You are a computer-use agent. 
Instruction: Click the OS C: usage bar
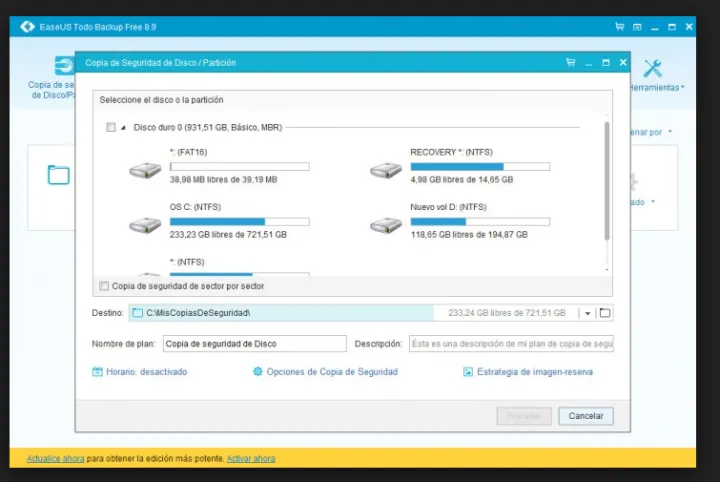tap(240, 222)
